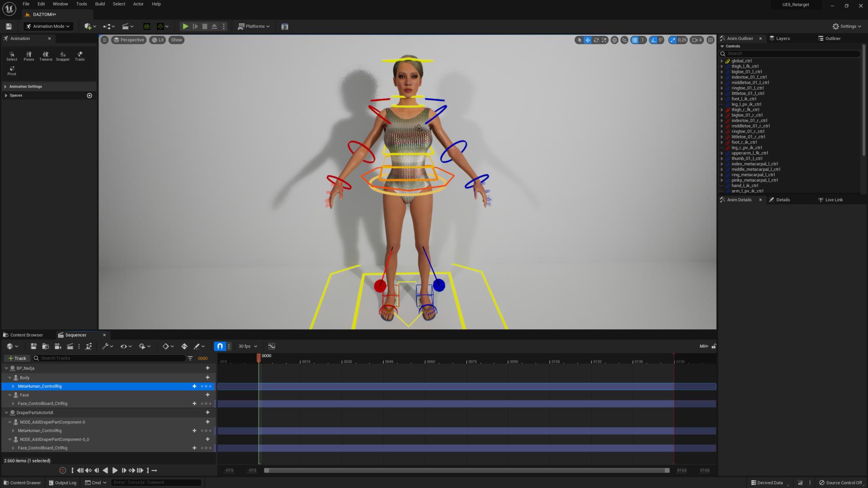The width and height of the screenshot is (868, 488).
Task: Expand the global_ctrl item in Anim Outliner
Action: tap(722, 61)
